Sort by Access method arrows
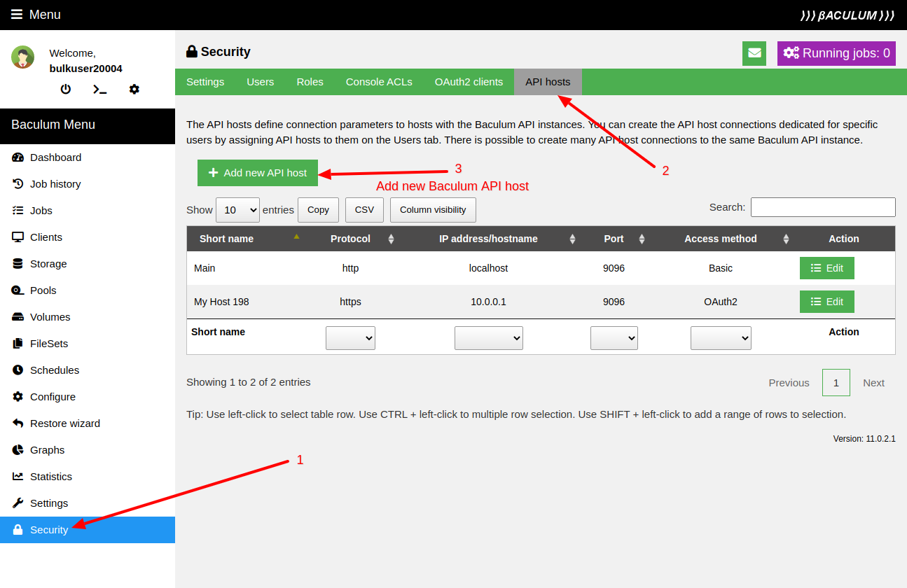The height and width of the screenshot is (588, 907). [x=786, y=239]
